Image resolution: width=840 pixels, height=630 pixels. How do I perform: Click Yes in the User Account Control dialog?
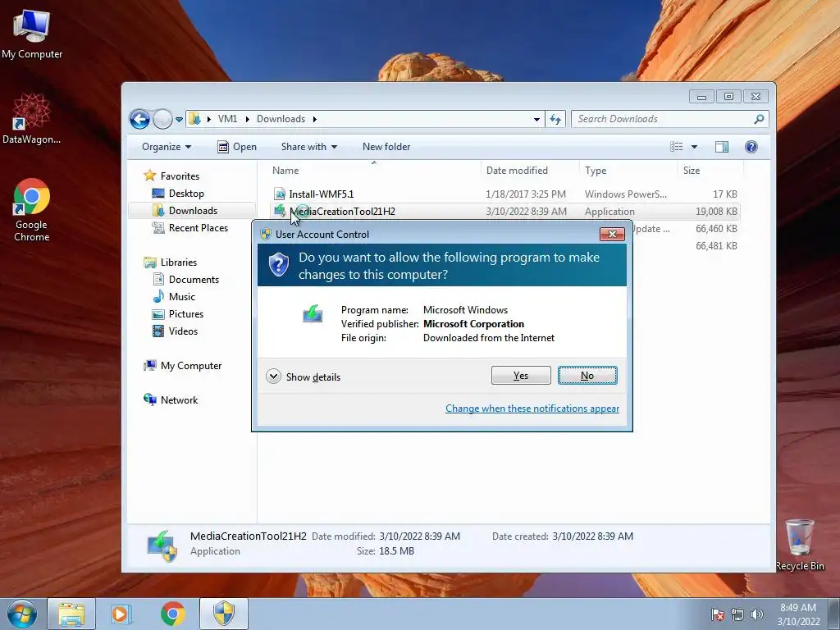click(521, 376)
